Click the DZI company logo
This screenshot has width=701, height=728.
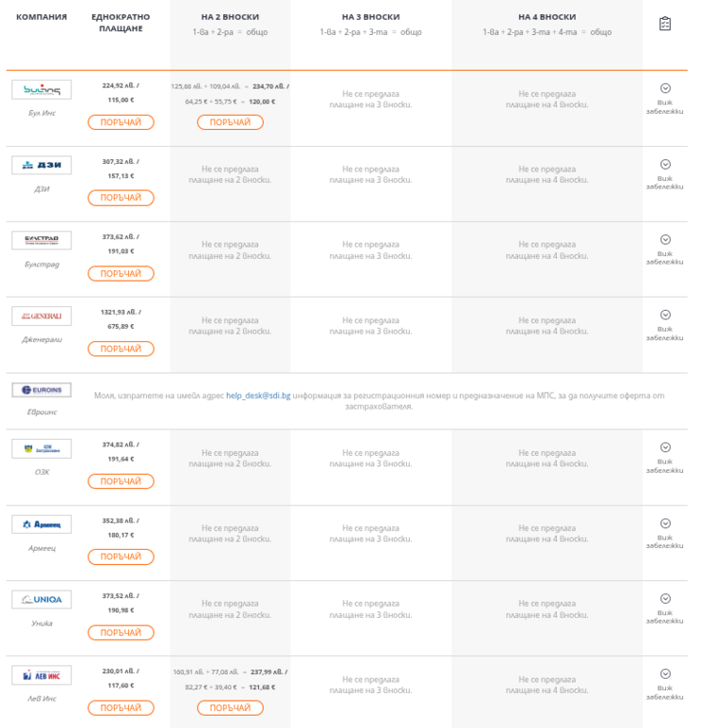tap(42, 165)
